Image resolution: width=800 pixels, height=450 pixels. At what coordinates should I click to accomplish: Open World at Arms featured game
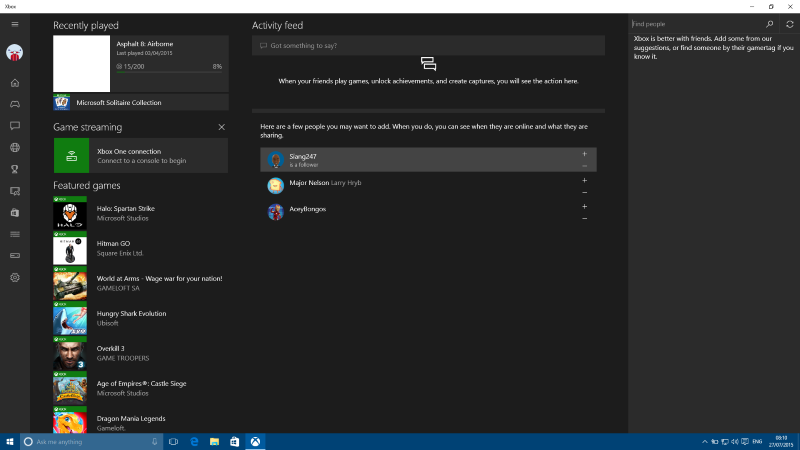pyautogui.click(x=141, y=283)
